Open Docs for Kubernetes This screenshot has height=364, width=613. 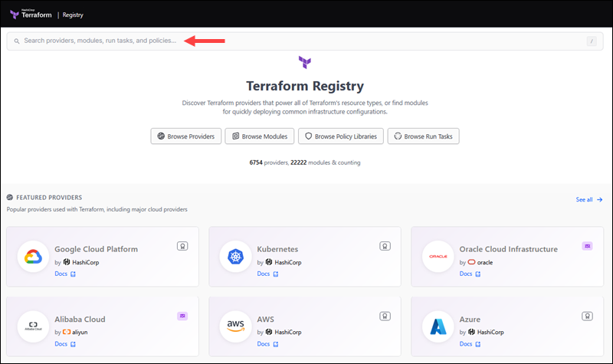267,274
